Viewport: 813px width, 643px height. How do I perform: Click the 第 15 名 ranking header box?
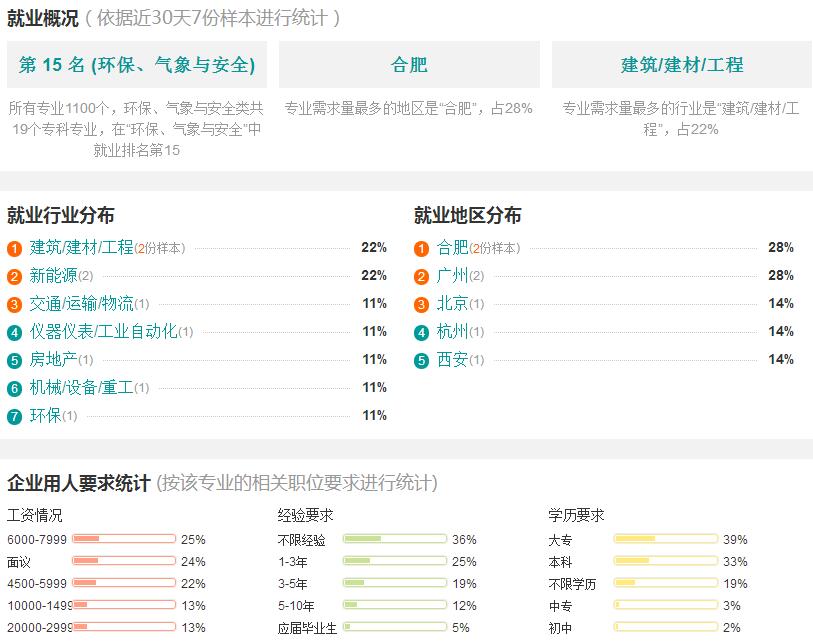[x=137, y=65]
